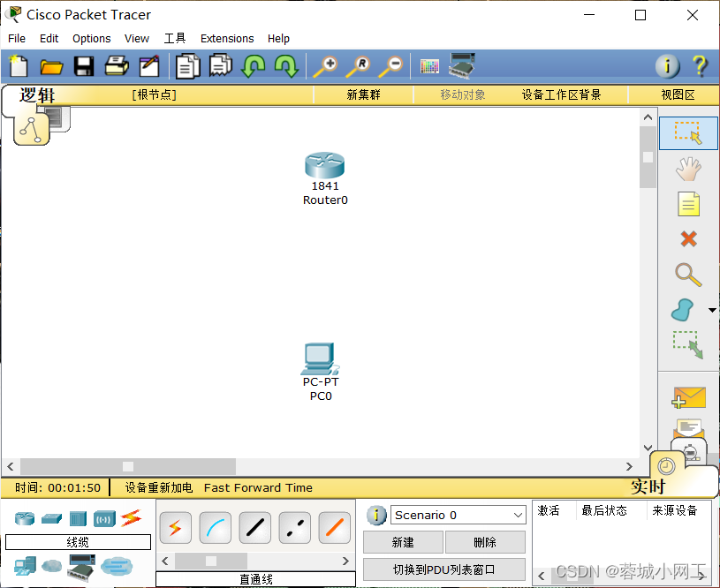Open the 工具 menu

pyautogui.click(x=175, y=39)
